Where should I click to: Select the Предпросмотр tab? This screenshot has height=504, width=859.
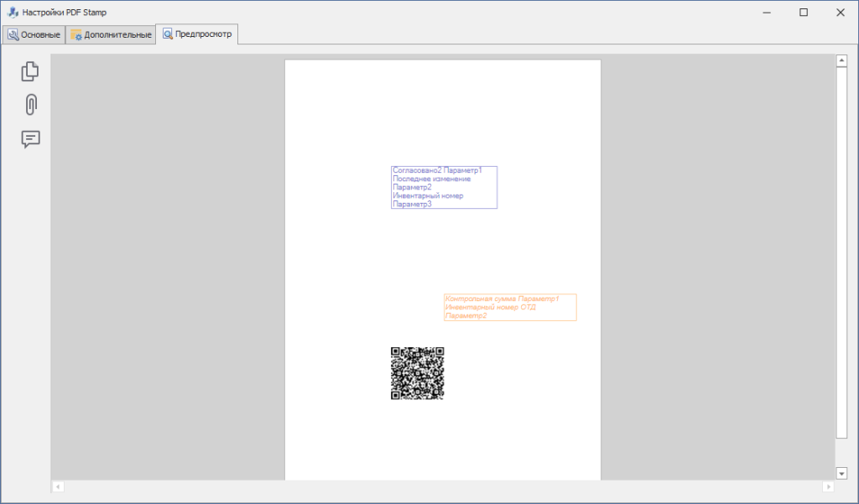(x=197, y=34)
